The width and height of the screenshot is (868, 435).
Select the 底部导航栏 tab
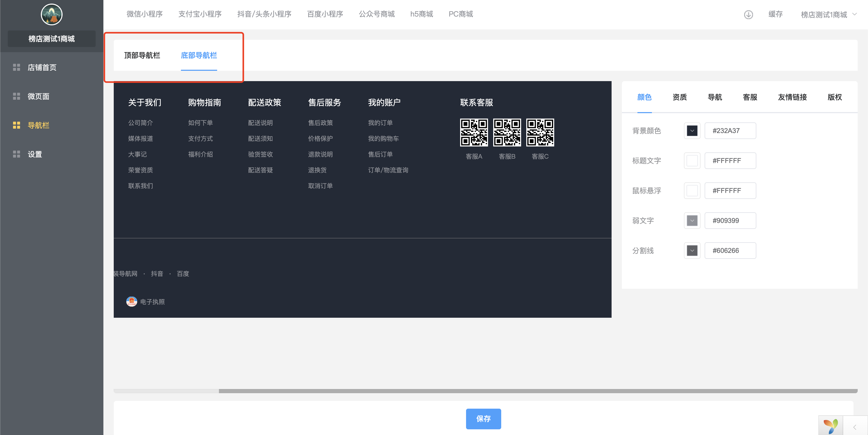(x=199, y=55)
